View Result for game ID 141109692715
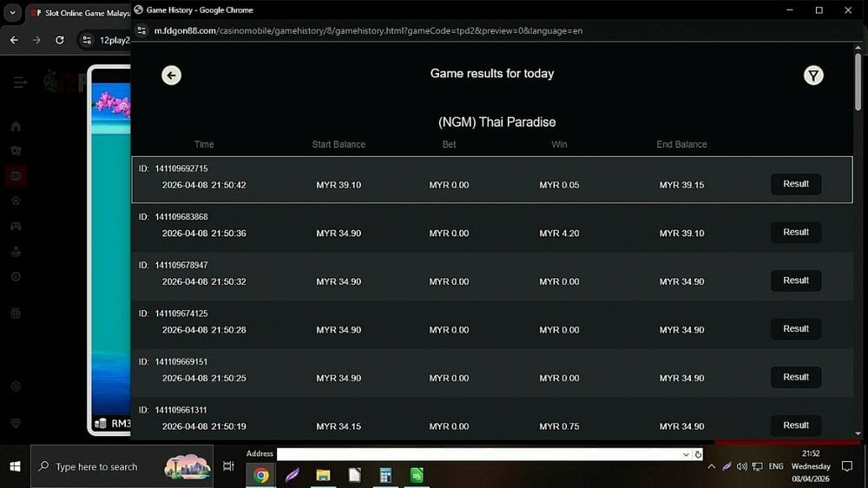 pos(795,184)
